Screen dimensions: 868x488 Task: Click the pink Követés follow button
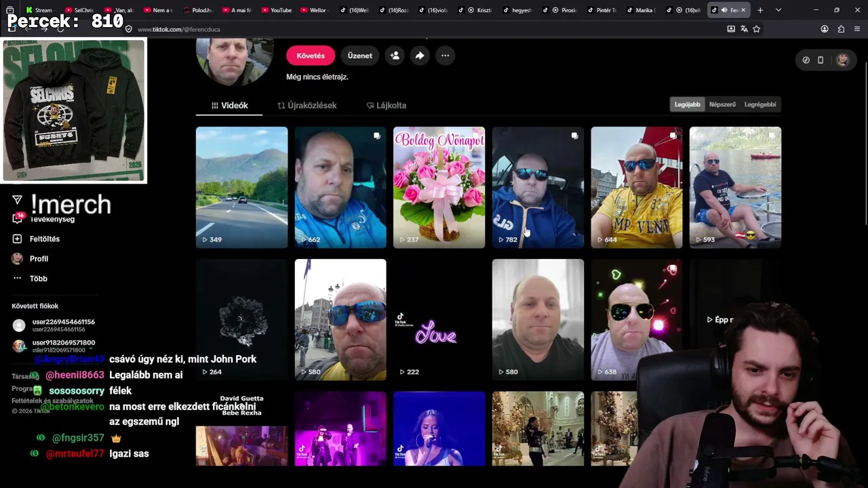click(x=311, y=56)
